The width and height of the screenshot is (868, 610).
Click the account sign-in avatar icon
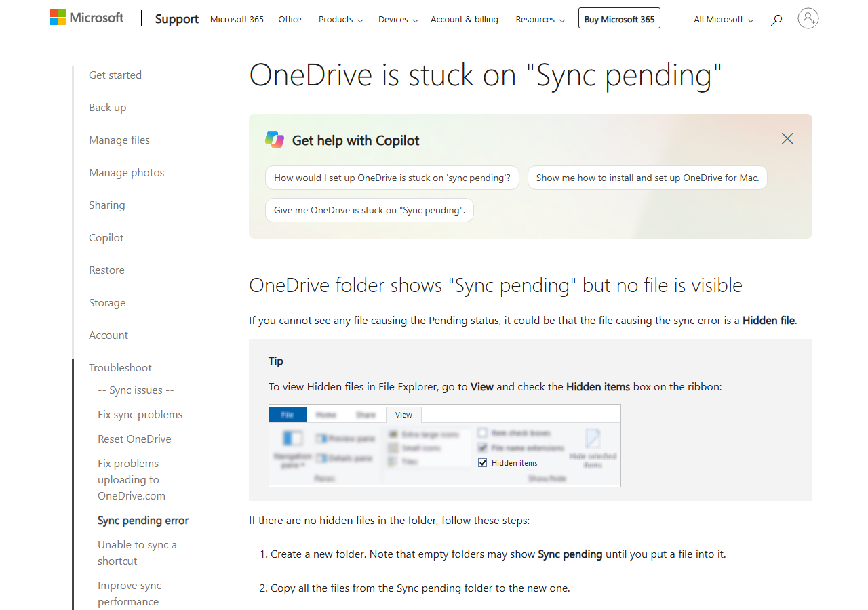click(808, 18)
